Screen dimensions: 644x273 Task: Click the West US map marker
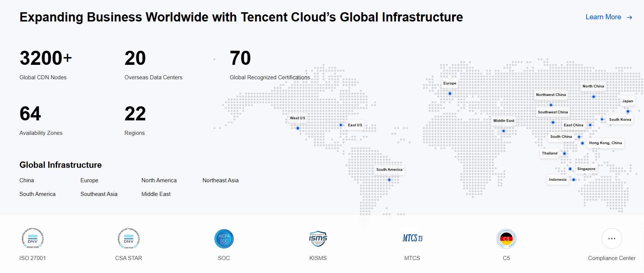298,128
